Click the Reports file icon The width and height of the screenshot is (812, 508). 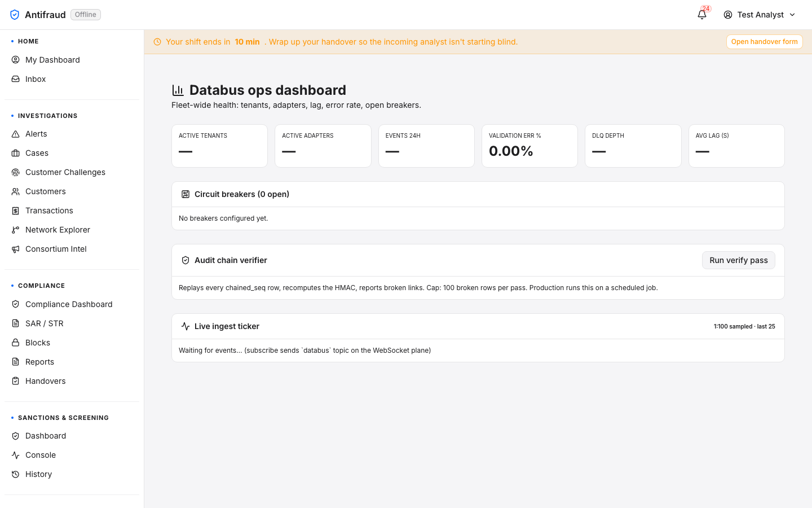[16, 362]
